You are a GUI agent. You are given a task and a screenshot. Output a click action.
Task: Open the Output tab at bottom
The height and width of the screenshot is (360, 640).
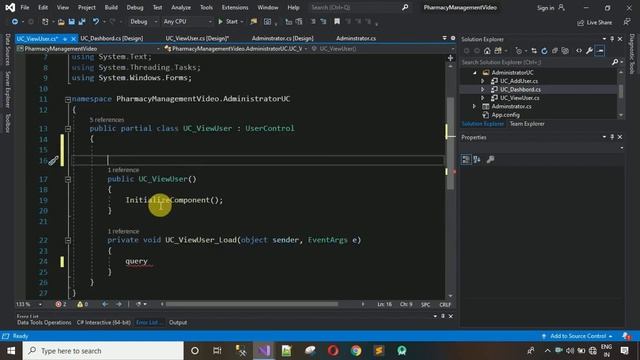(178, 322)
